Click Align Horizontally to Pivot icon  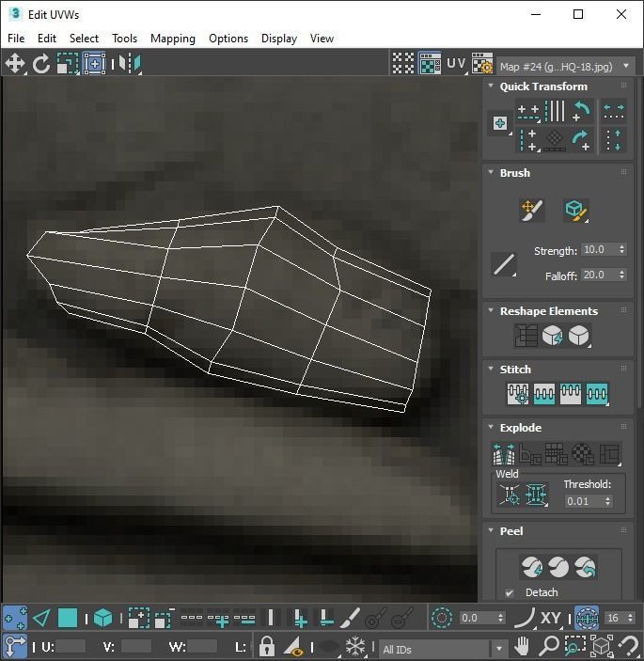pos(528,112)
